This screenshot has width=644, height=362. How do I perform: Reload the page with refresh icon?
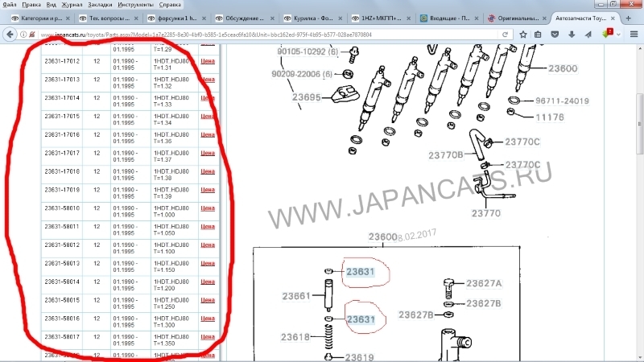(506, 35)
